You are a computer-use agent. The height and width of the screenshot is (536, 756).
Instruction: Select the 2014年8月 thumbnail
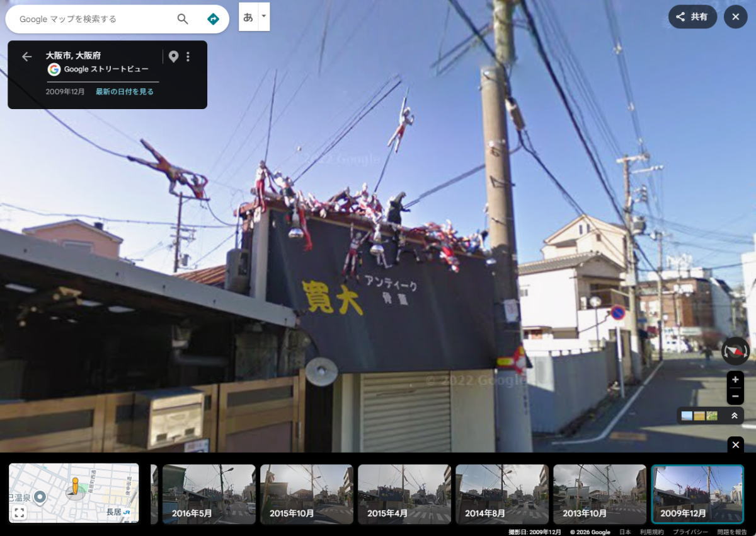(x=502, y=494)
